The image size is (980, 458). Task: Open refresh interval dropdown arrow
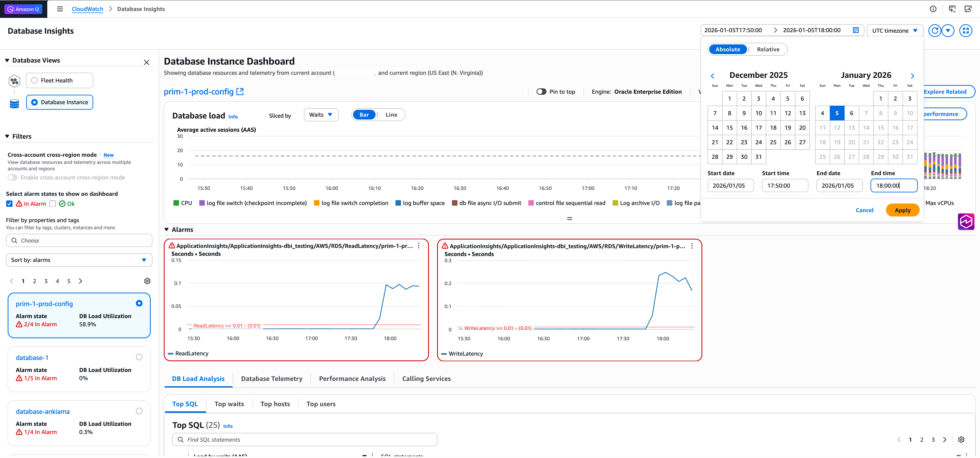pyautogui.click(x=948, y=30)
